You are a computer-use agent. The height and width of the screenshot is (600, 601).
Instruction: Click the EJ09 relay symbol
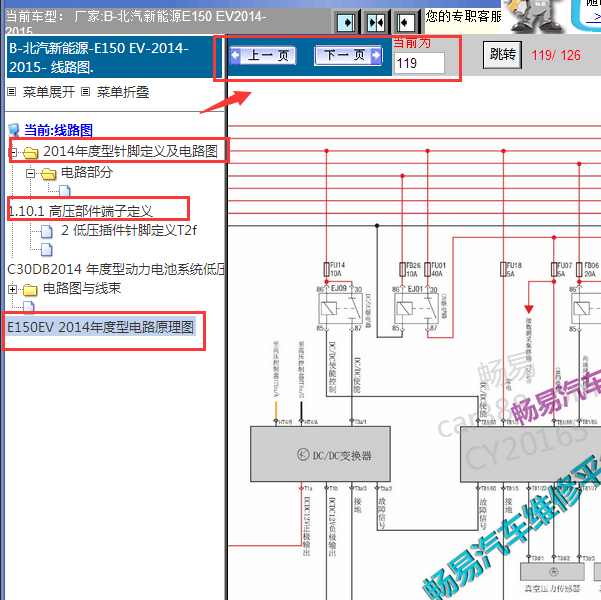340,309
